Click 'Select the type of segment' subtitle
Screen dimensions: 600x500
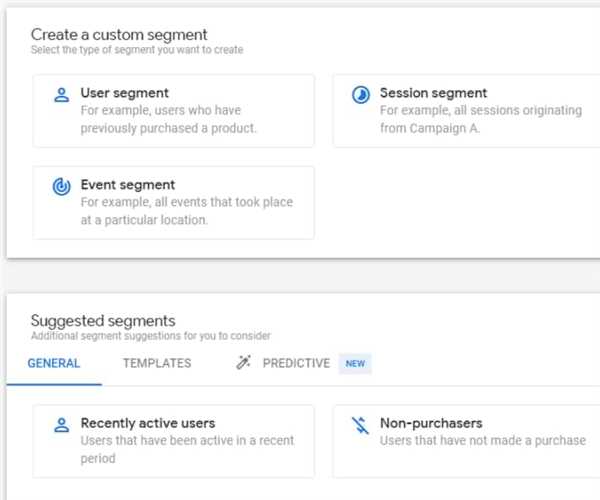[137, 50]
